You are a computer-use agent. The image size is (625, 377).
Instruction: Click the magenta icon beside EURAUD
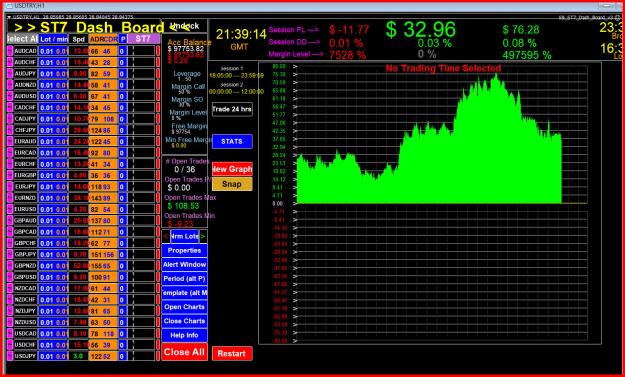(x=10, y=141)
